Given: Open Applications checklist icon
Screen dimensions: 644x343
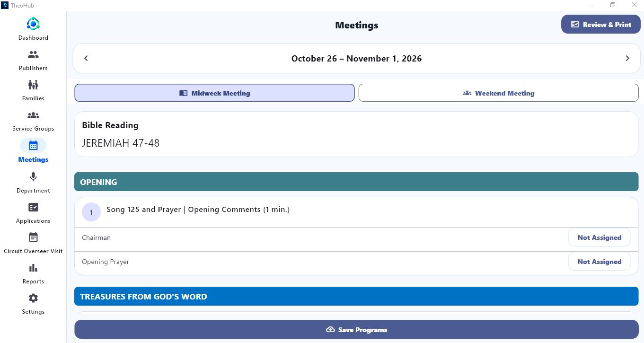Looking at the screenshot, I should click(33, 207).
